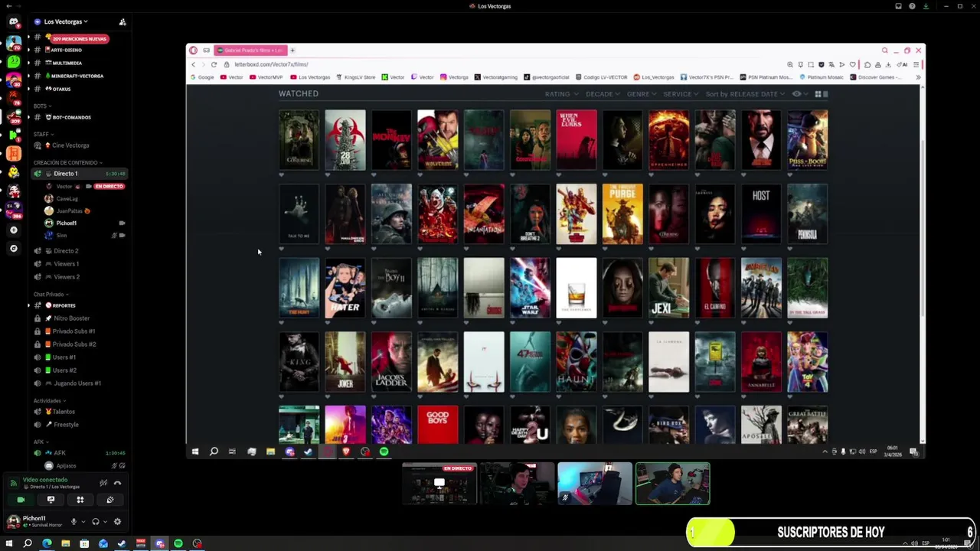
Task: Open Discord User Settings gear
Action: click(117, 522)
